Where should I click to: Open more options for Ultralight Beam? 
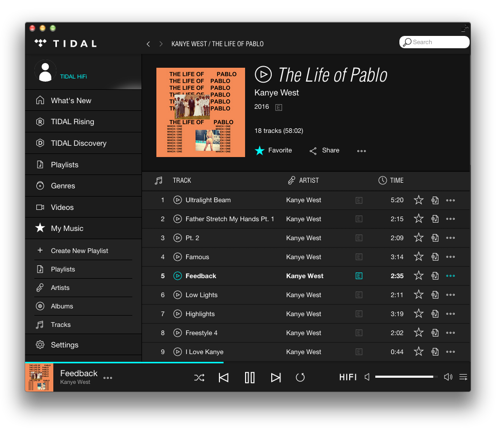click(450, 201)
